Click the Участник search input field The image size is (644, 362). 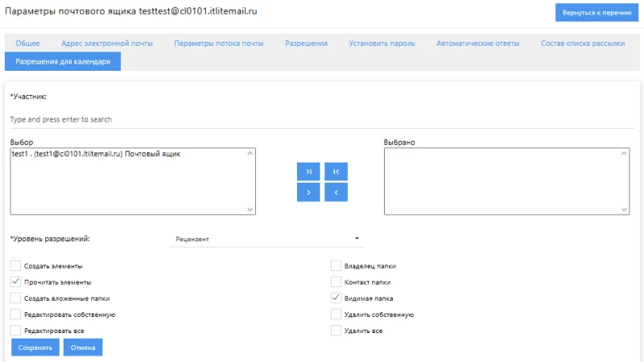[322, 119]
